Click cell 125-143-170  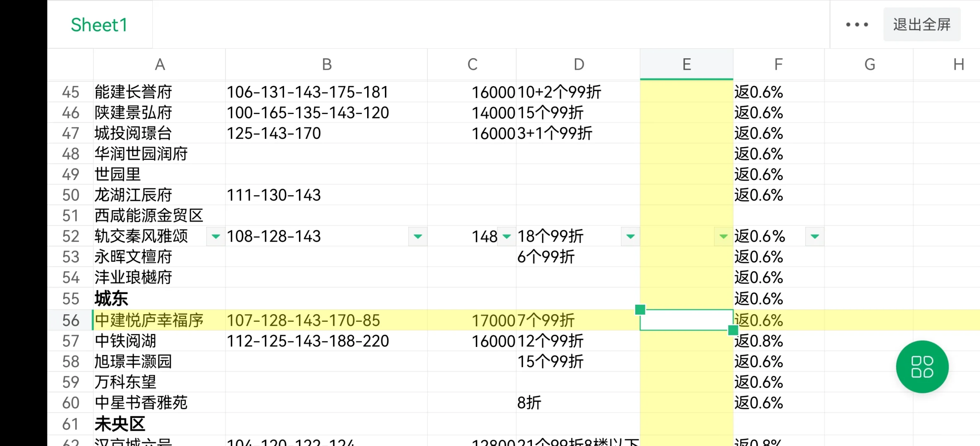[326, 133]
